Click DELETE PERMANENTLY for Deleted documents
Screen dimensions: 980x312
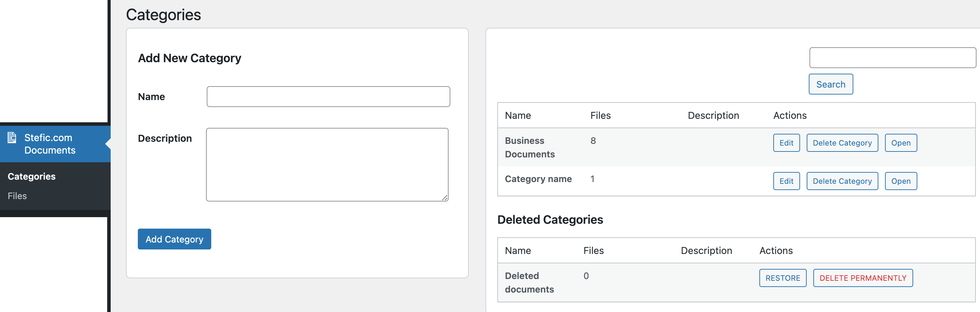click(862, 278)
